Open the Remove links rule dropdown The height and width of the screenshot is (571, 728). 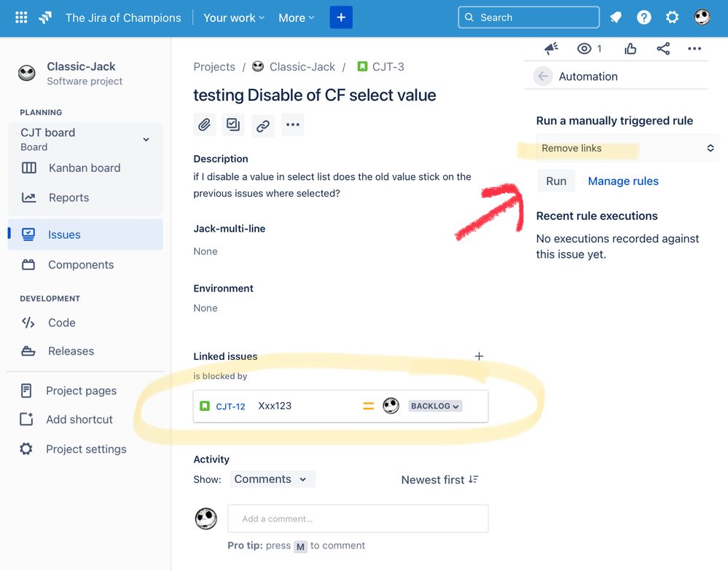(x=627, y=148)
